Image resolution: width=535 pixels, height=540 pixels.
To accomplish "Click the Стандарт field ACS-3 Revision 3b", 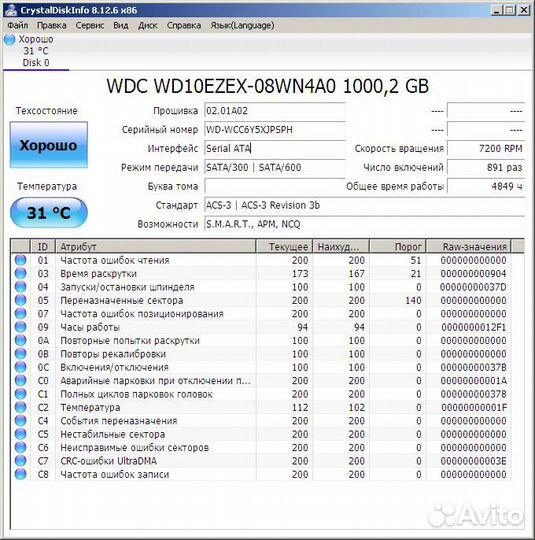I will pos(364,205).
